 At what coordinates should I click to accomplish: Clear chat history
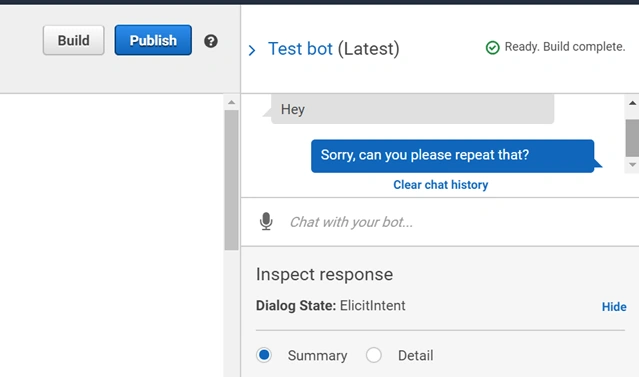(x=441, y=185)
